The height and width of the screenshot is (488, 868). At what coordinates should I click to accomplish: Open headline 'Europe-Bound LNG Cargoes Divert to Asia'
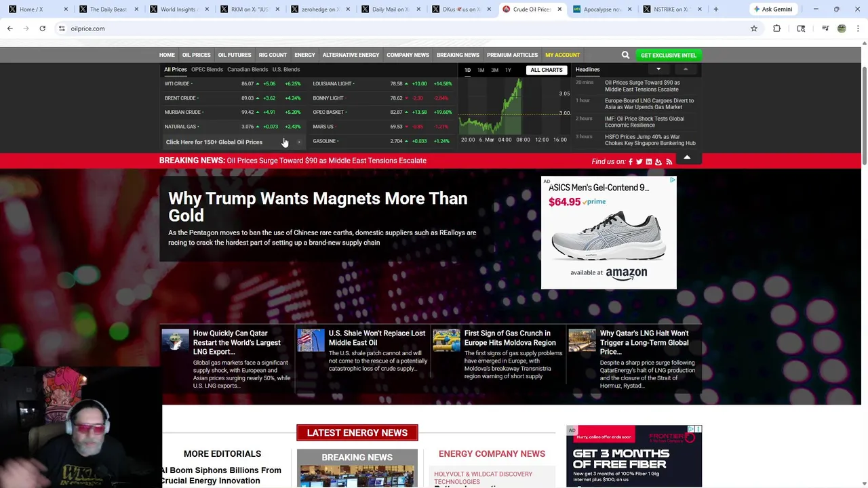pos(649,104)
